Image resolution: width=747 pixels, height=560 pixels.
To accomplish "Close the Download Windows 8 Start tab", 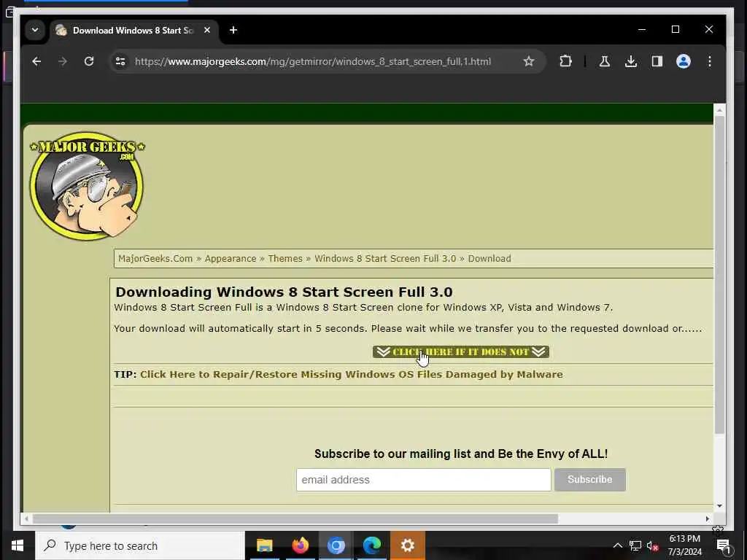I will 206,30.
